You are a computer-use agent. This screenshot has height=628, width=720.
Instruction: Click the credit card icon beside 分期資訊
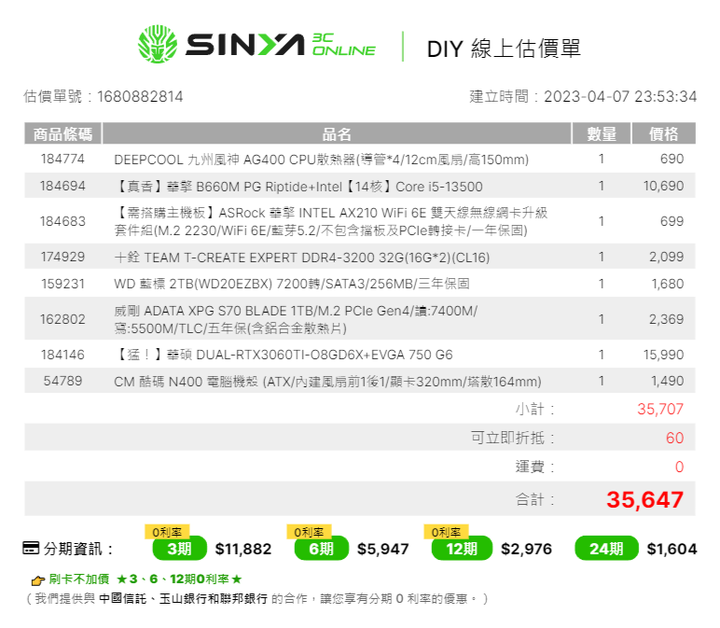[x=31, y=548]
